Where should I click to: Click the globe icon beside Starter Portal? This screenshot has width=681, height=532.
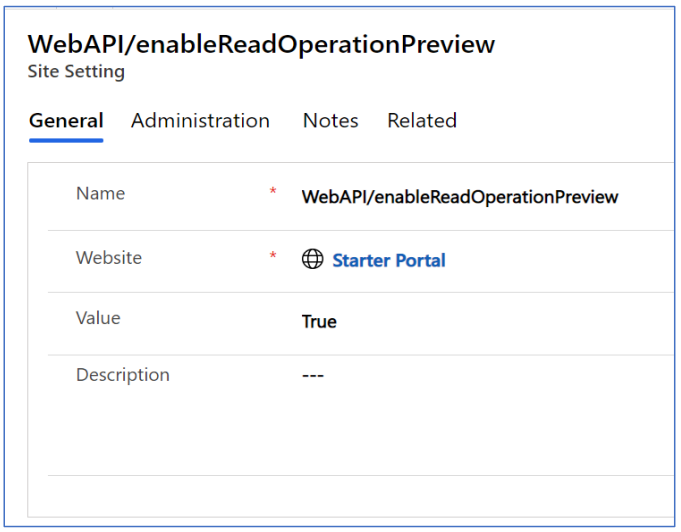coord(313,260)
